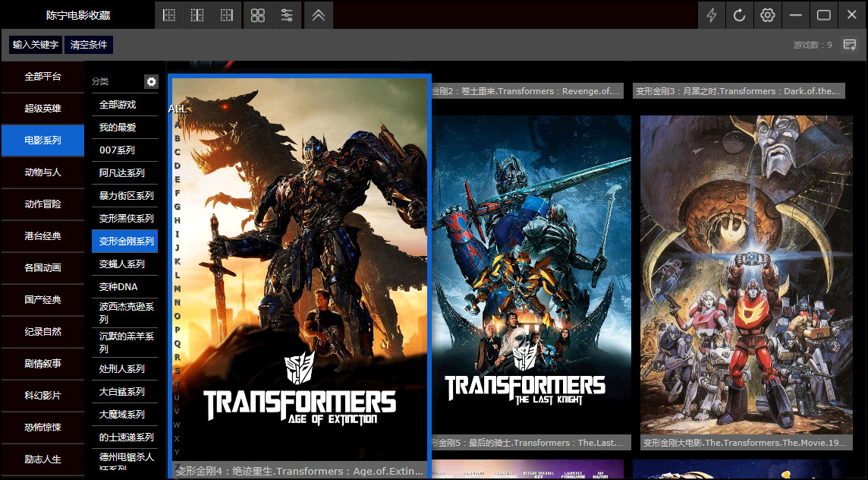Image resolution: width=868 pixels, height=480 pixels.
Task: Select 动作冒险 in the left sidebar
Action: click(42, 204)
